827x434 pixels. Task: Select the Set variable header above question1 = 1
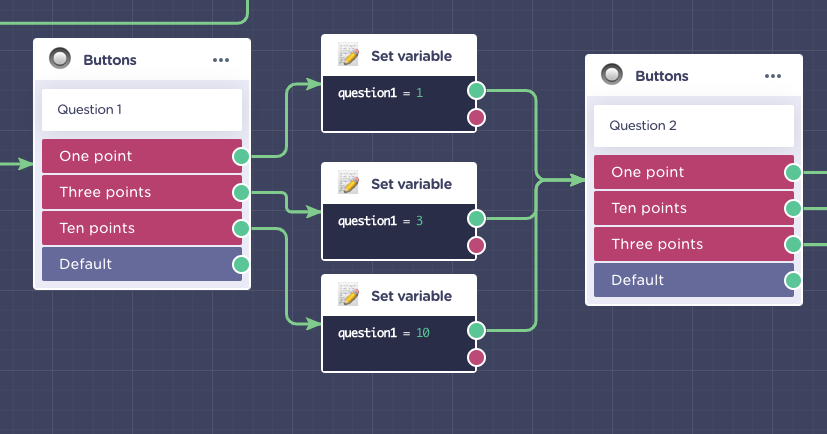(x=399, y=56)
